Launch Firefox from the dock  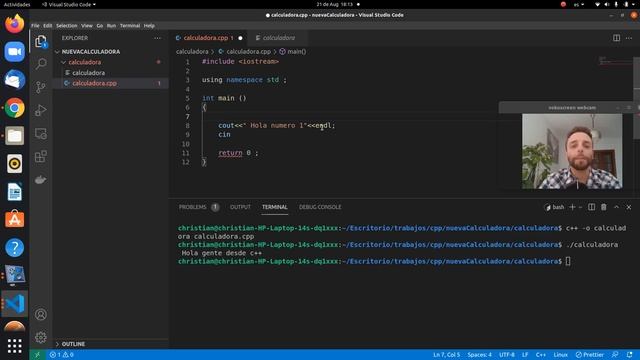(15, 23)
